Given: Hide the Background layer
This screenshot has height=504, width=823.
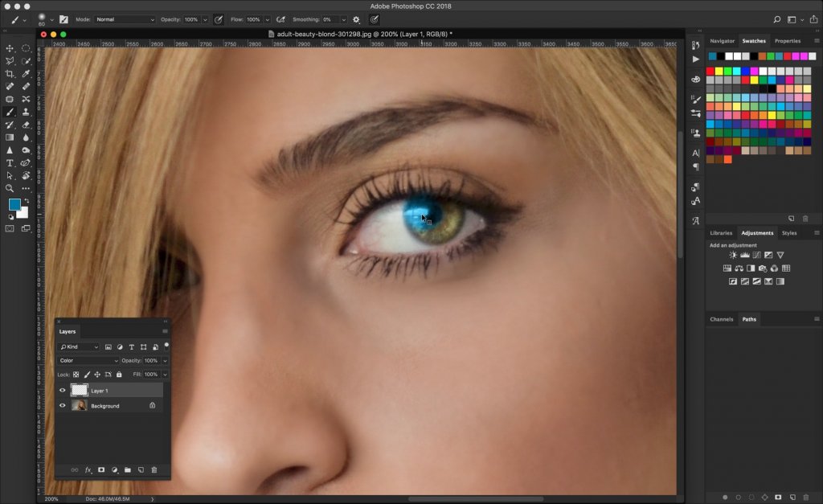Looking at the screenshot, I should (63, 405).
